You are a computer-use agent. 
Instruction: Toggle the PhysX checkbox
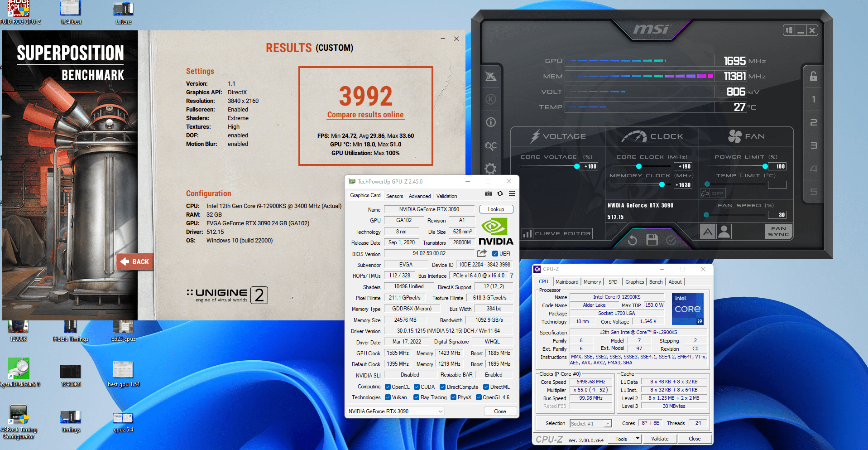pos(453,397)
